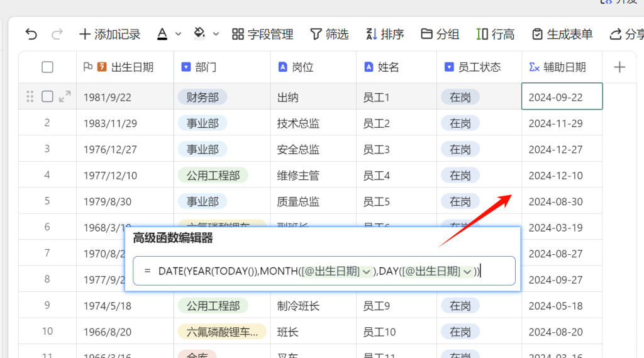Select the 维修主管 cell
The image size is (644, 358).
[313, 176]
